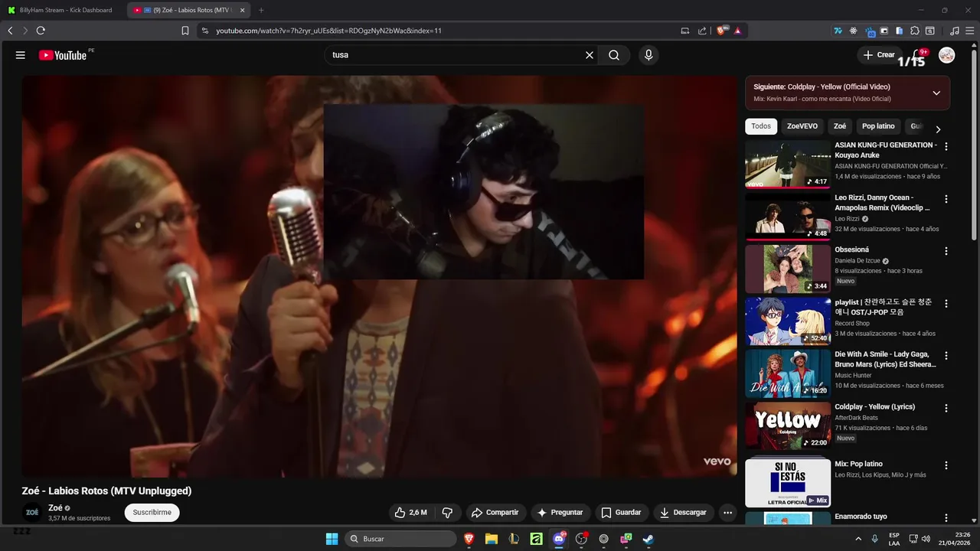Open options for Mix: Pop latino
The width and height of the screenshot is (980, 551).
[946, 465]
